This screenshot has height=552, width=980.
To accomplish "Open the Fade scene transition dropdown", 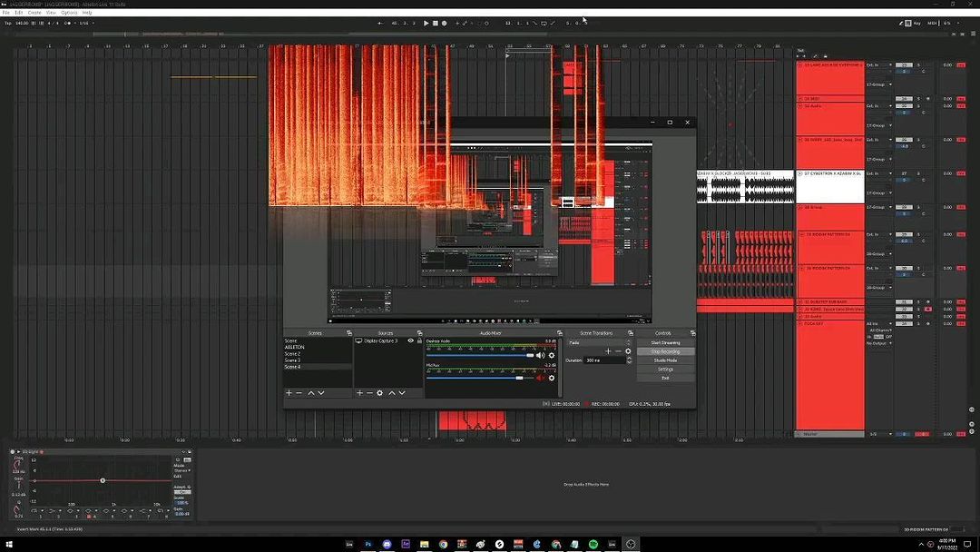I will [598, 342].
